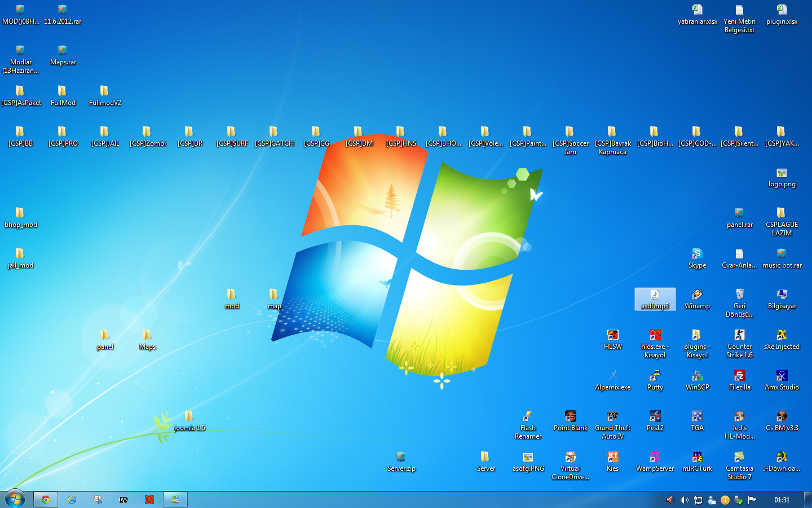Open the red muted speaker tray icon

tap(670, 500)
